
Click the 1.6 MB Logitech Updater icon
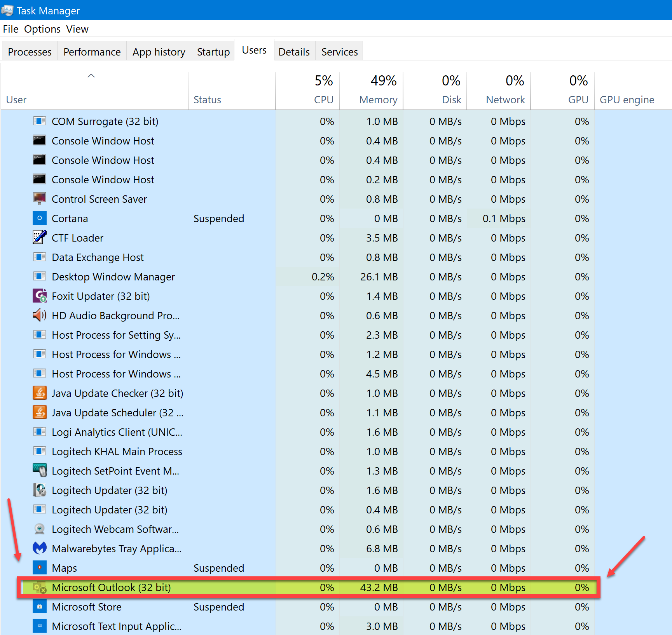tap(40, 490)
